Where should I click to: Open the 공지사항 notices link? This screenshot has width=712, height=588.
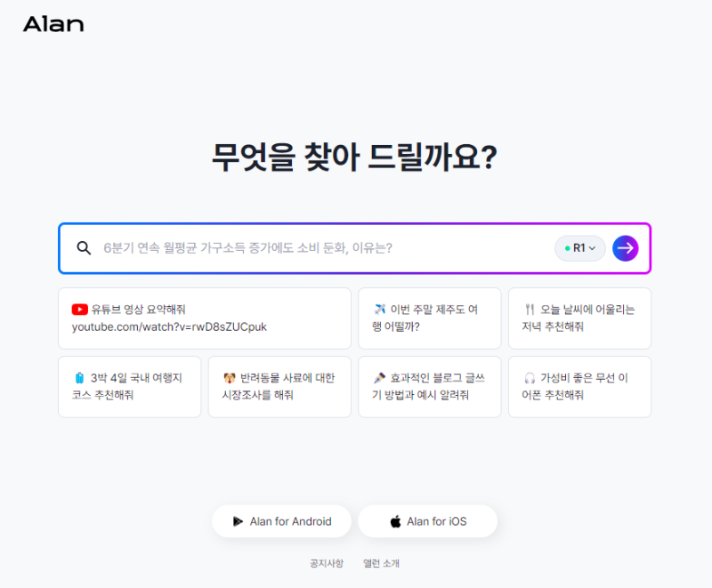click(x=326, y=563)
